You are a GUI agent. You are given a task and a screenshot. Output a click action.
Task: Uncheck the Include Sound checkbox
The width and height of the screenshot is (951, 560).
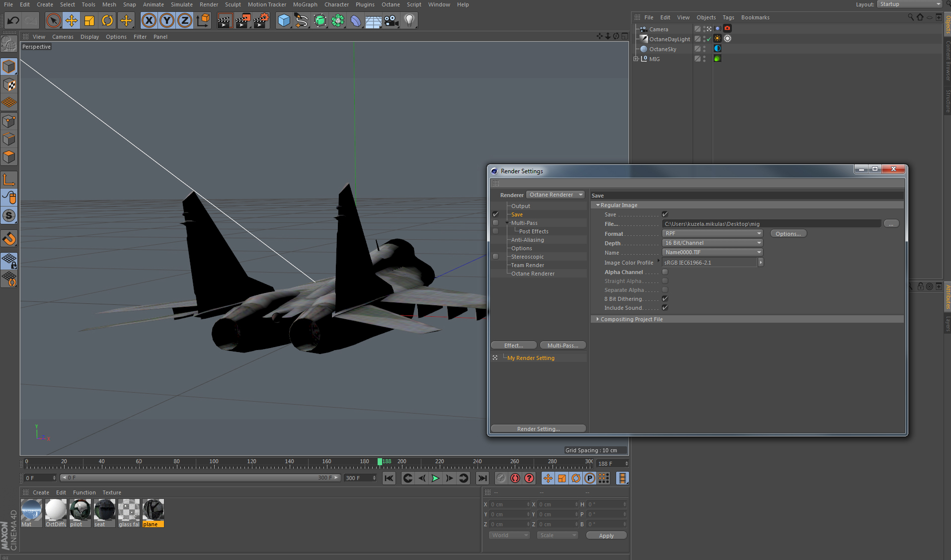[665, 308]
